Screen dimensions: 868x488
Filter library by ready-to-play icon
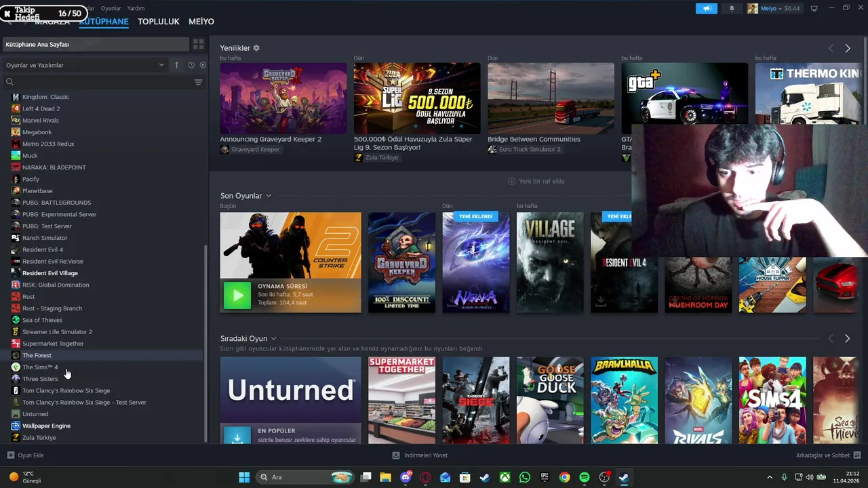[x=201, y=65]
